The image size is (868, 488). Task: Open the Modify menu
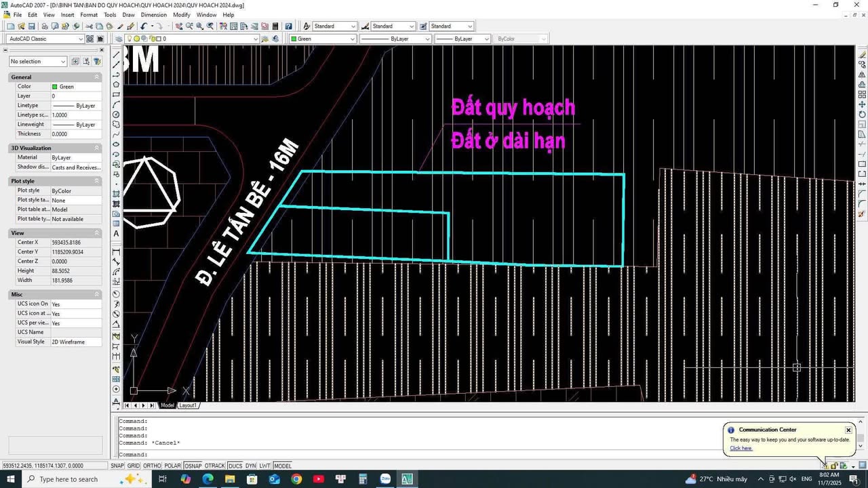pyautogui.click(x=180, y=14)
